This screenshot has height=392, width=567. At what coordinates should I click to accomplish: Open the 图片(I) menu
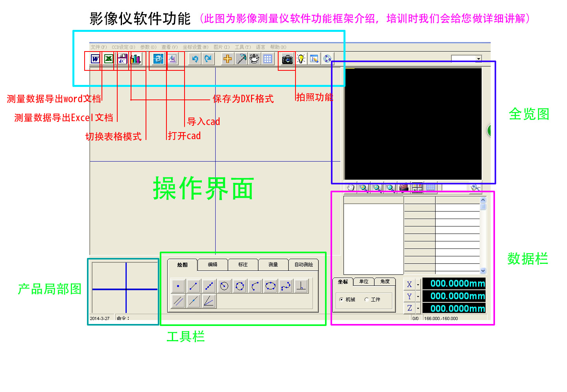click(222, 47)
